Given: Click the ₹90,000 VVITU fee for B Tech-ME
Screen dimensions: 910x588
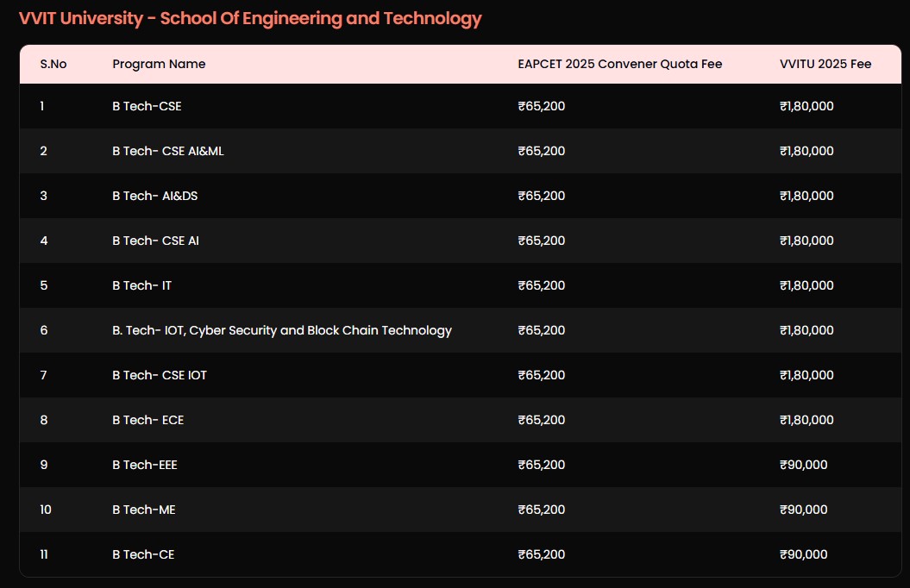Looking at the screenshot, I should click(804, 510).
